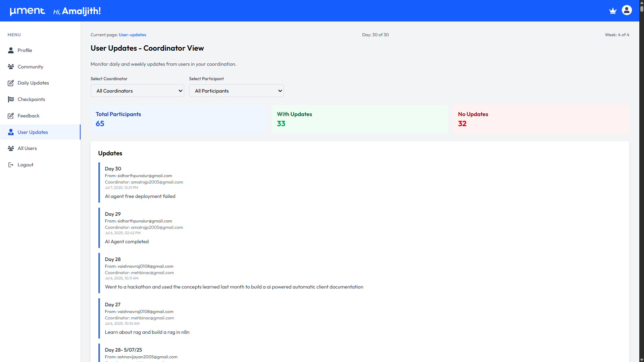Click the All Users group icon
Image resolution: width=644 pixels, height=362 pixels.
point(11,148)
